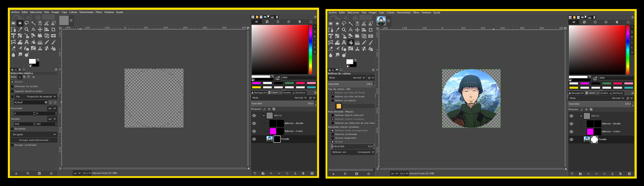Screen dimensions: 644x186
Task: Pick green swatch in right window color history
Action: (x=607, y=84)
